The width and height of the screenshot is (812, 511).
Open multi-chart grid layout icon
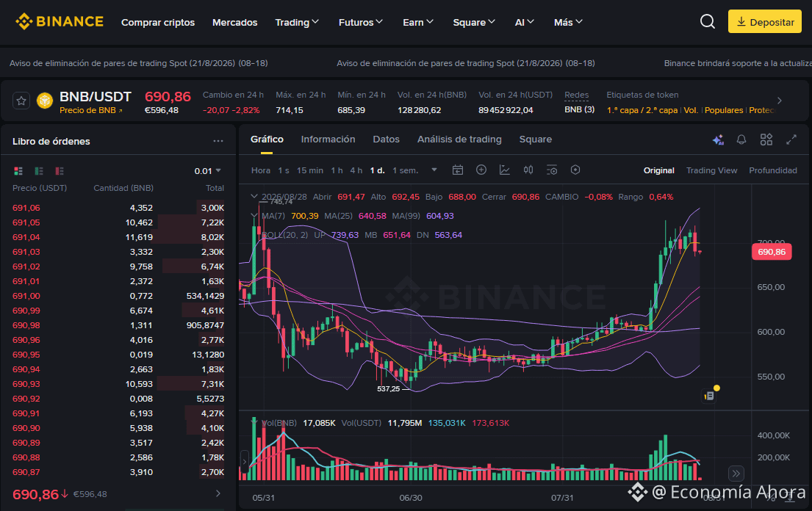[x=766, y=139]
